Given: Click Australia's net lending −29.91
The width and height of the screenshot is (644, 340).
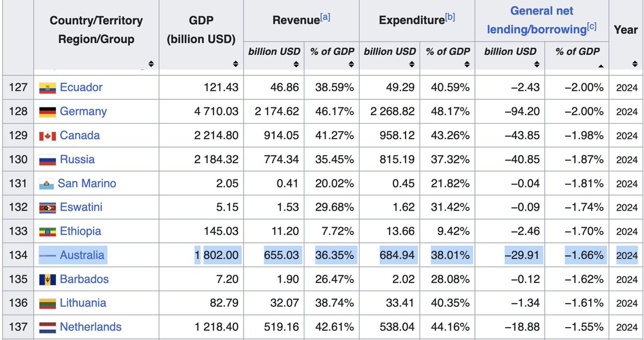Looking at the screenshot, I should click(522, 255).
